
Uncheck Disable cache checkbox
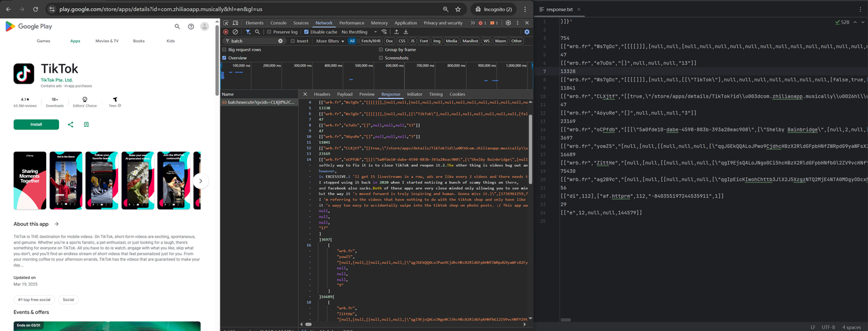(307, 32)
